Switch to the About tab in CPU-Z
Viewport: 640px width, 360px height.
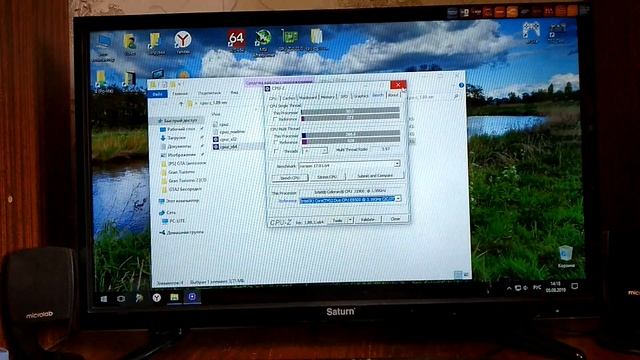coord(393,95)
